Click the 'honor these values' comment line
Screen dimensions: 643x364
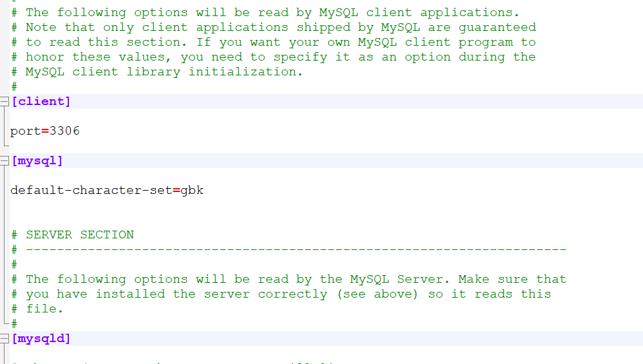click(274, 57)
